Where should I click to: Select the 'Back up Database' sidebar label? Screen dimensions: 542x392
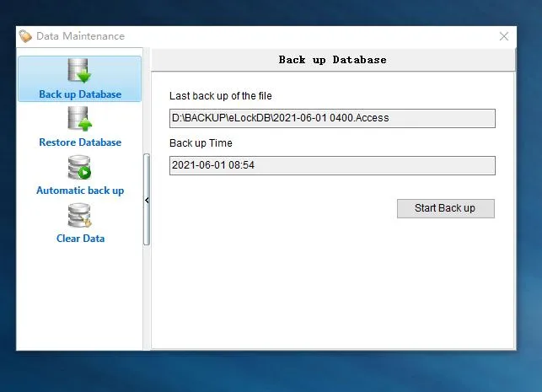point(80,94)
